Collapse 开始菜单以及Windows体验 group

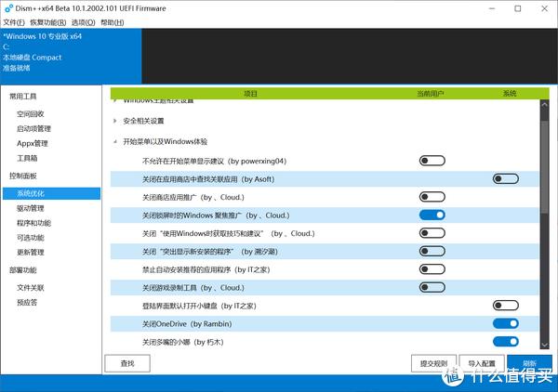click(115, 141)
